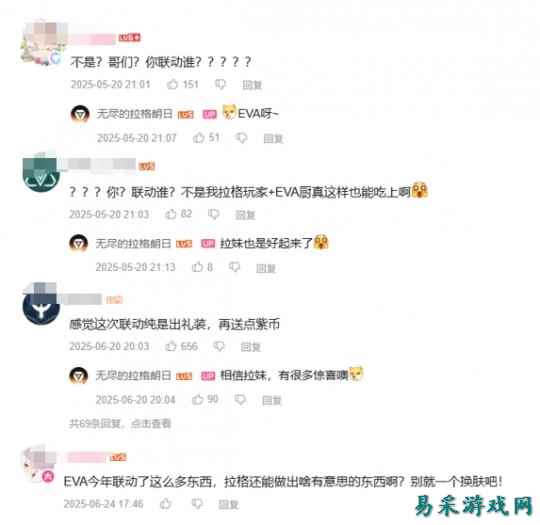Like the 'EVA呀~' reply with 51 likes
This screenshot has width=540, height=525.
pyautogui.click(x=198, y=138)
